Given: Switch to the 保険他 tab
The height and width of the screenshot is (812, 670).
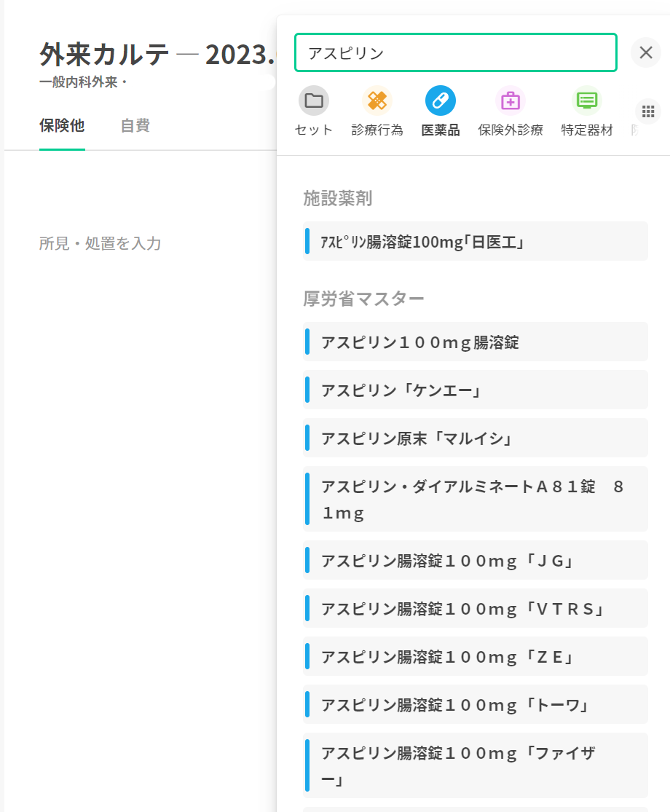Looking at the screenshot, I should click(62, 125).
